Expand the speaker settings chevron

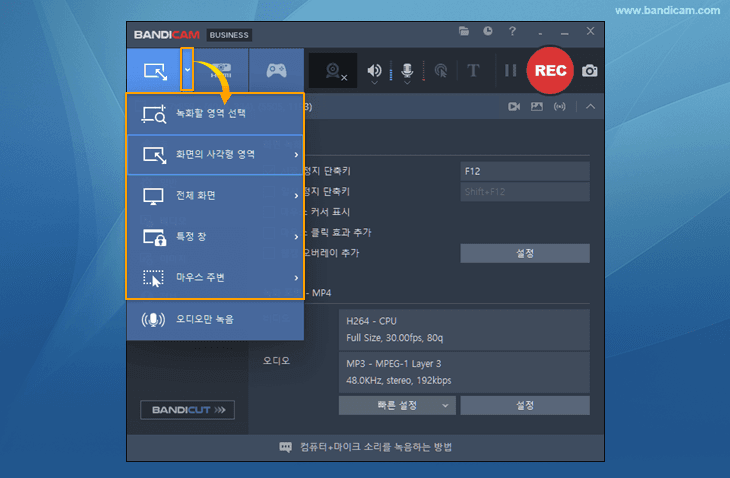click(x=374, y=83)
